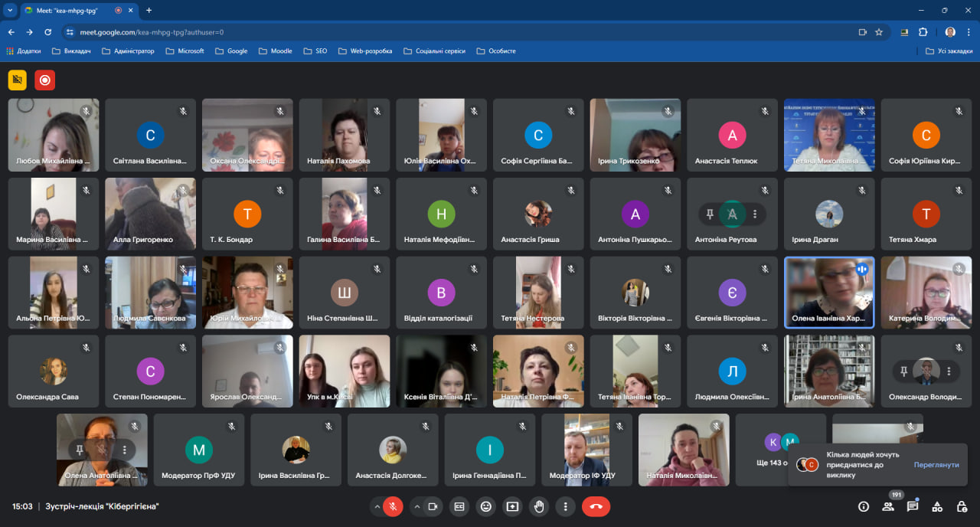Screen dimensions: 980x527
Task: Open the meeting details info icon
Action: tap(864, 506)
